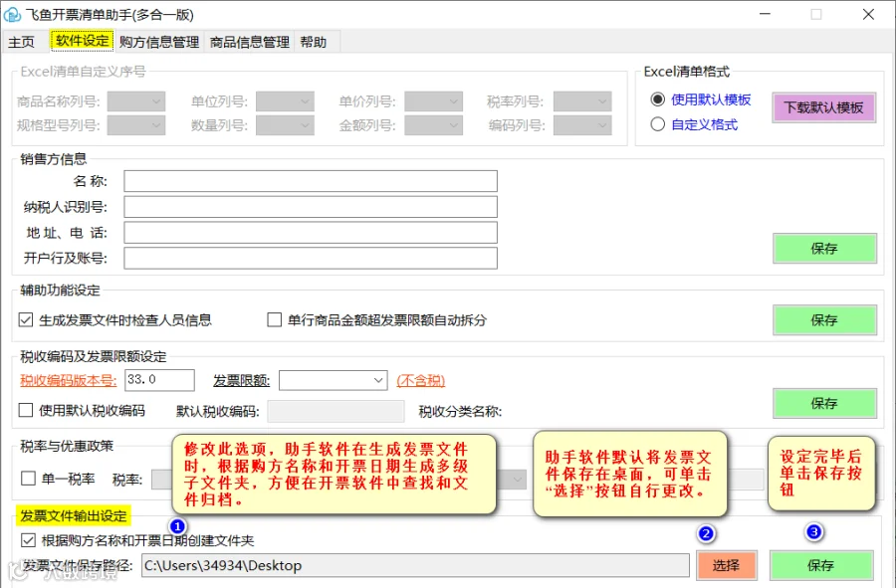The image size is (896, 588).
Task: Click the blue number 3 annotation marker
Action: (813, 532)
